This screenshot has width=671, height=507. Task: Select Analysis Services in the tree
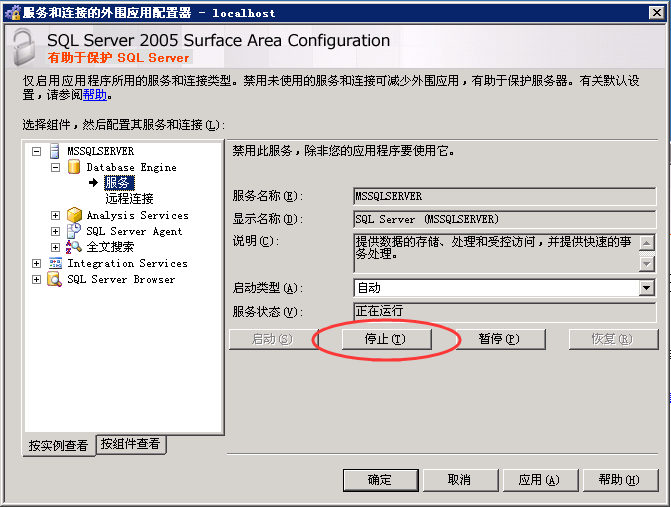click(137, 215)
